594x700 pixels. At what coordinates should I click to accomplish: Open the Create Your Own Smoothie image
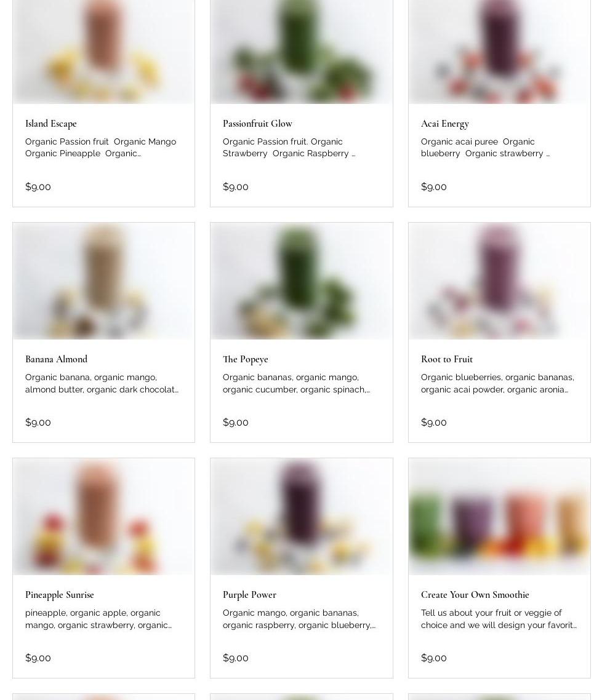click(499, 517)
